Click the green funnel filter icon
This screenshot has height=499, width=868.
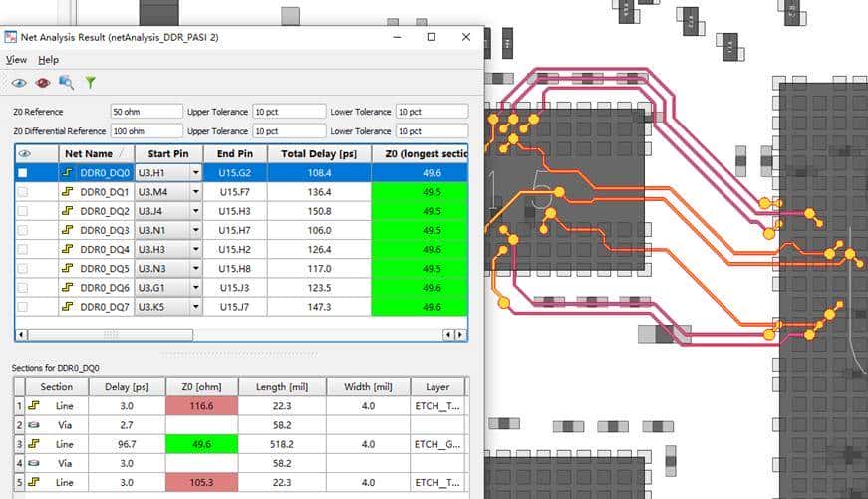[x=90, y=83]
